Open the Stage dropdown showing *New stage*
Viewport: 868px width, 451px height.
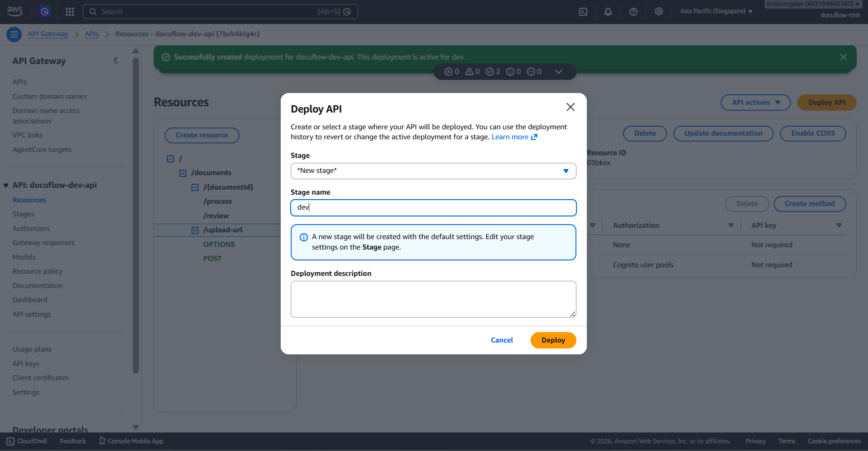coord(434,171)
